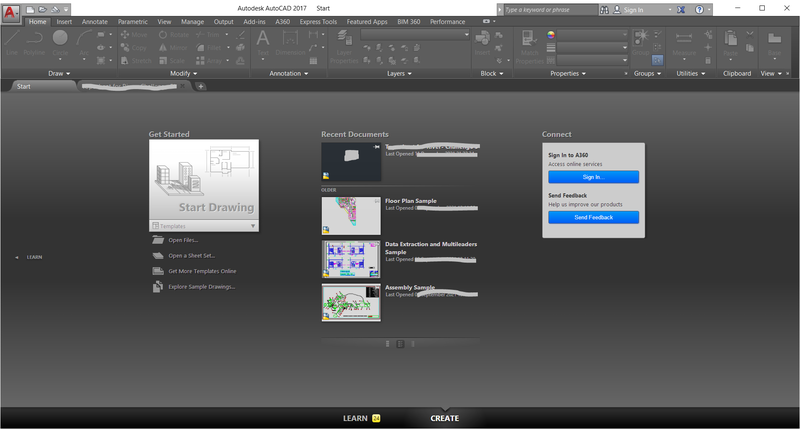Open the Annotate ribbon tab
The image size is (800, 429).
(95, 21)
